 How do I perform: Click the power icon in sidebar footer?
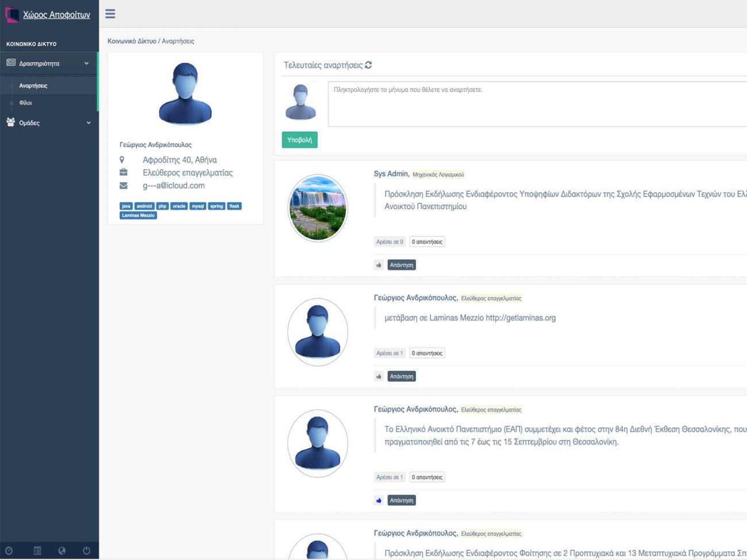(86, 551)
